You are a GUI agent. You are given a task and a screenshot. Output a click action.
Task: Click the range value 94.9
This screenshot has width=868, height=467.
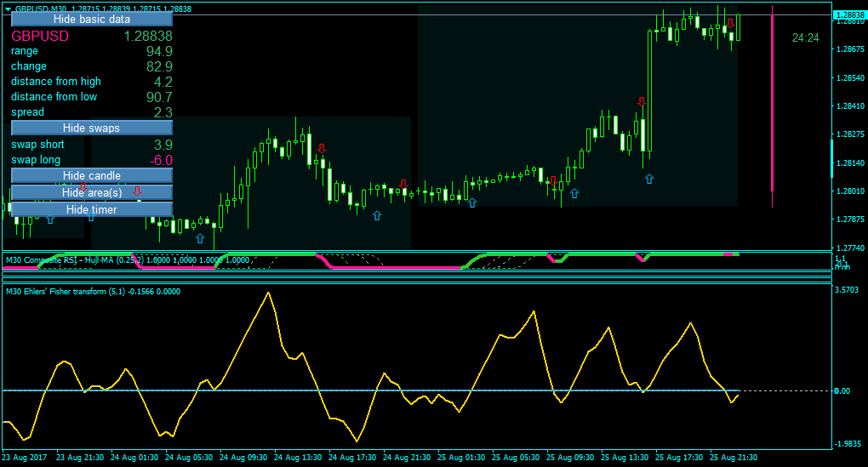coord(159,51)
